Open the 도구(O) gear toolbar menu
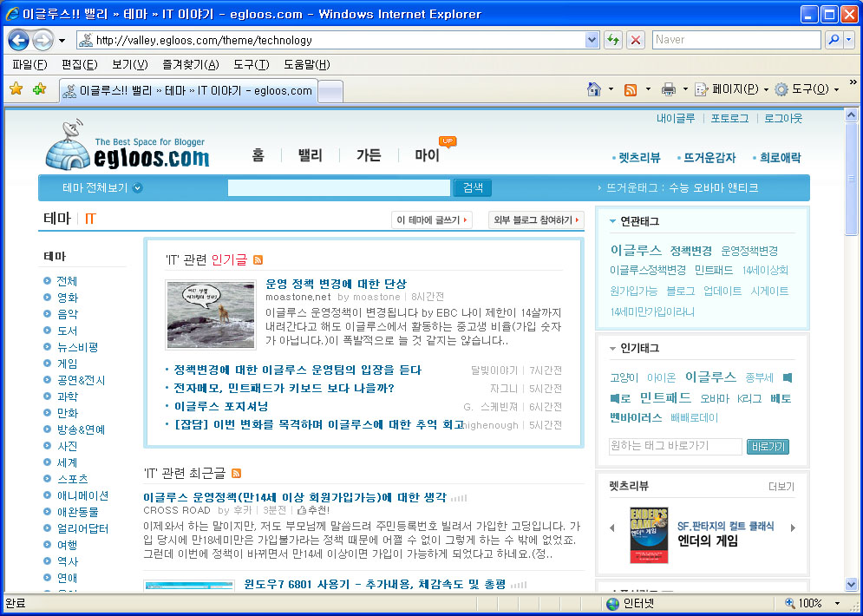Image resolution: width=863 pixels, height=616 pixels. [807, 89]
